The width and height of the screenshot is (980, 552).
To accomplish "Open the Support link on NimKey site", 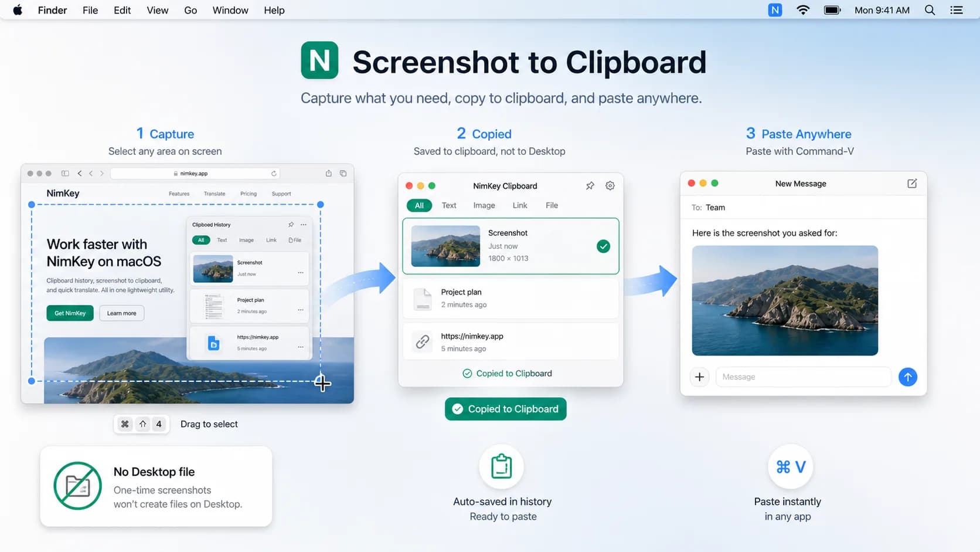I will pyautogui.click(x=281, y=194).
